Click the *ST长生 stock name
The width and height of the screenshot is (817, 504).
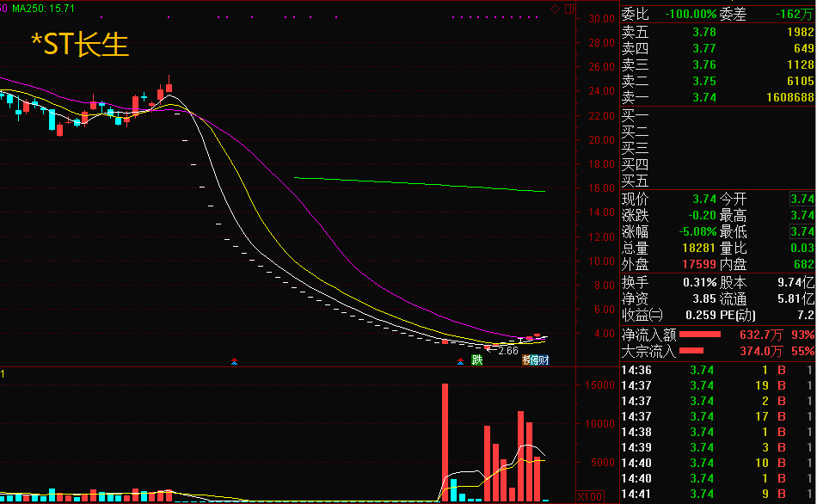(x=80, y=45)
